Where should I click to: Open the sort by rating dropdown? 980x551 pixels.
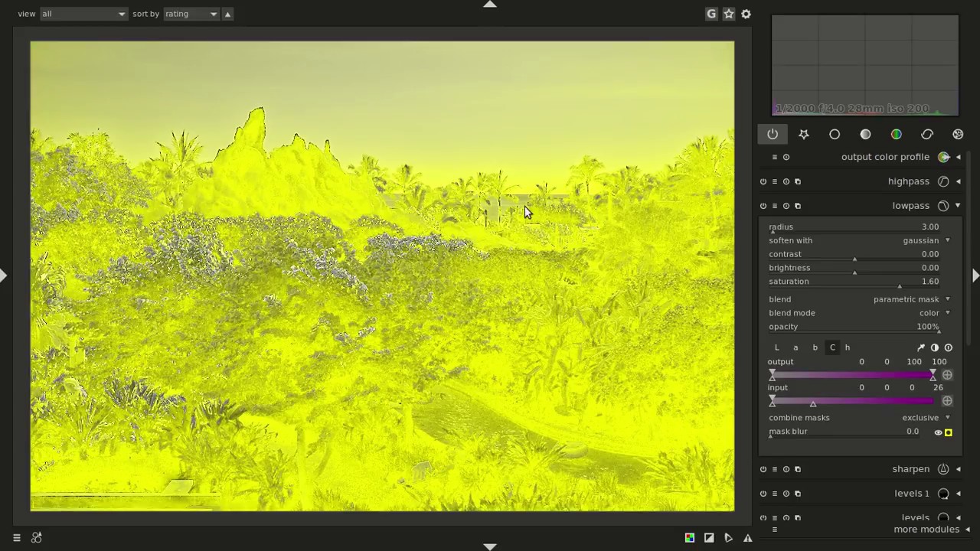(x=191, y=14)
